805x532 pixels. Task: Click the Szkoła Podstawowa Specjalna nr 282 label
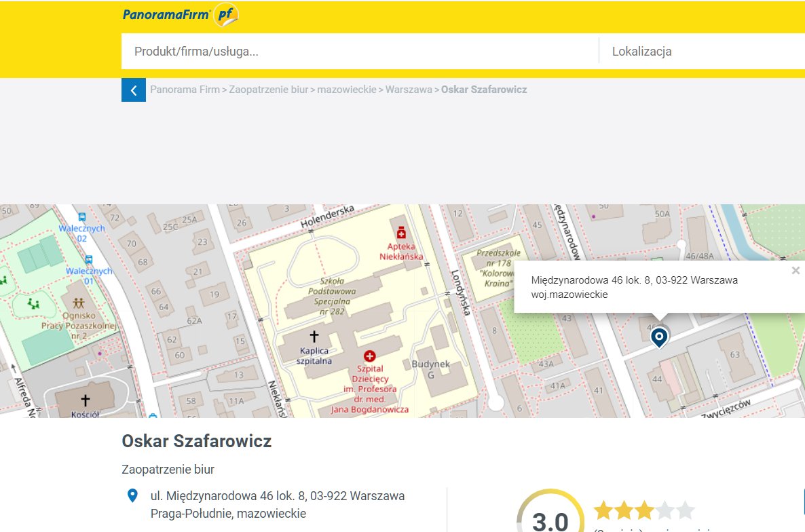point(332,296)
